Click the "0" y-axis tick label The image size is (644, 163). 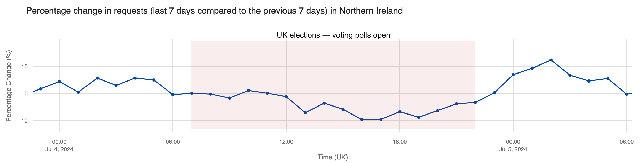click(x=26, y=93)
